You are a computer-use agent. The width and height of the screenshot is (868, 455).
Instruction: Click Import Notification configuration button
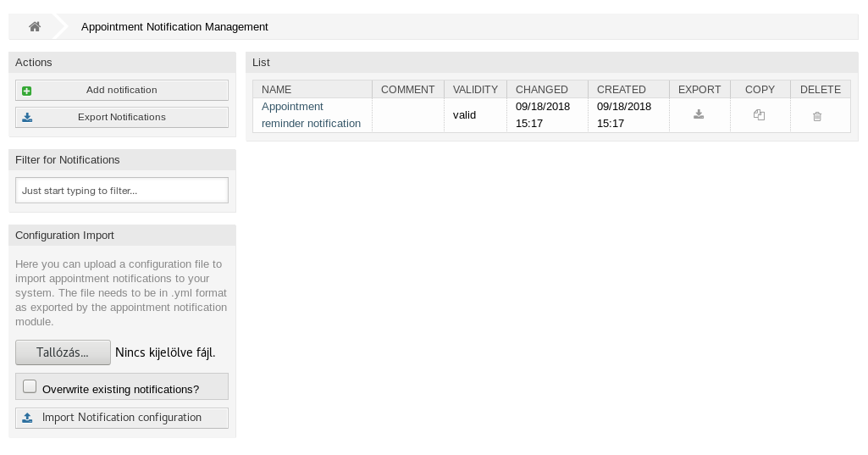point(122,418)
